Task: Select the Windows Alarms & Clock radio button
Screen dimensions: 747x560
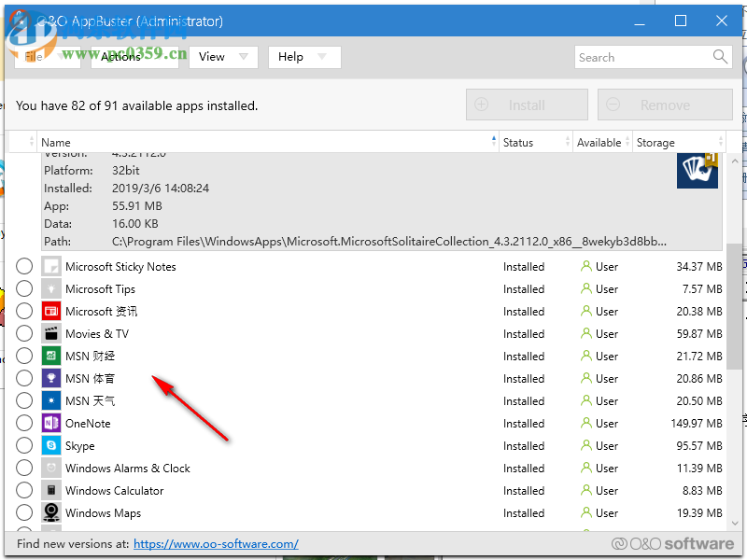Action: [24, 469]
